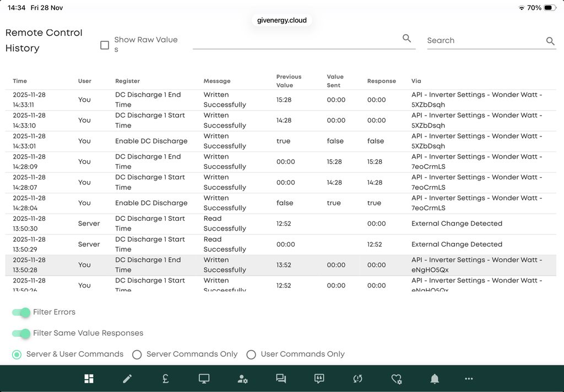
Task: Tap the sync arrows icon
Action: [x=357, y=379]
